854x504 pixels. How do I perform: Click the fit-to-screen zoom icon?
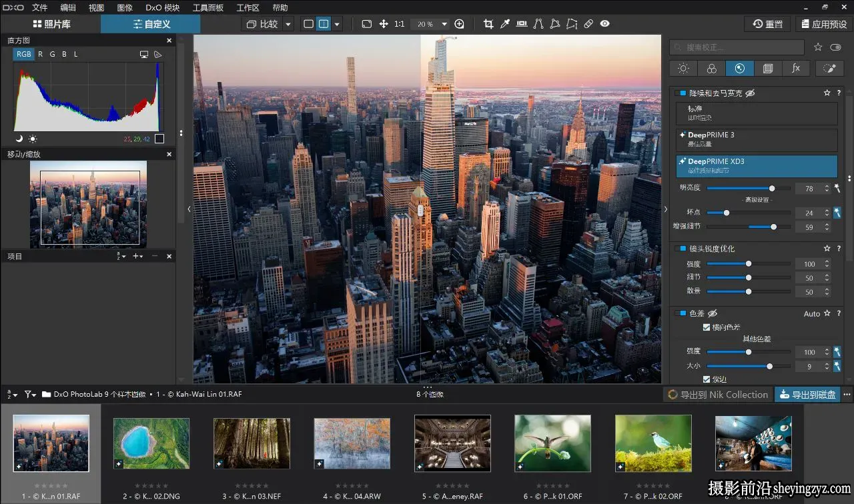click(x=366, y=24)
